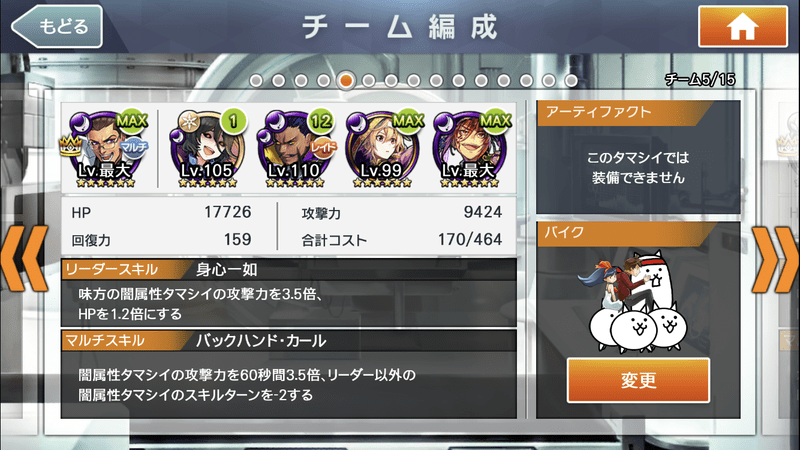This screenshot has height=450, width=800.
Task: Tap the cat bike illustration
Action: coord(632,301)
